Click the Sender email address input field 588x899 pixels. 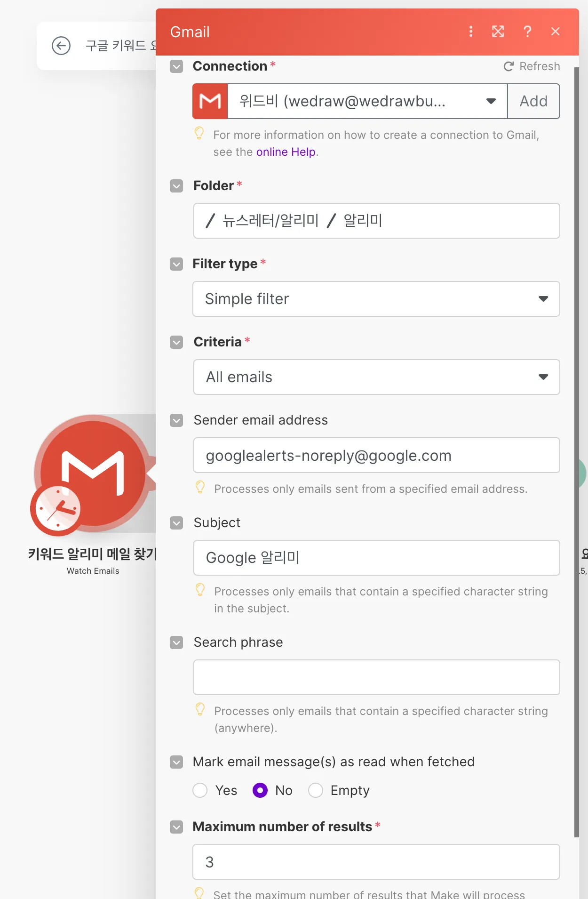tap(376, 455)
